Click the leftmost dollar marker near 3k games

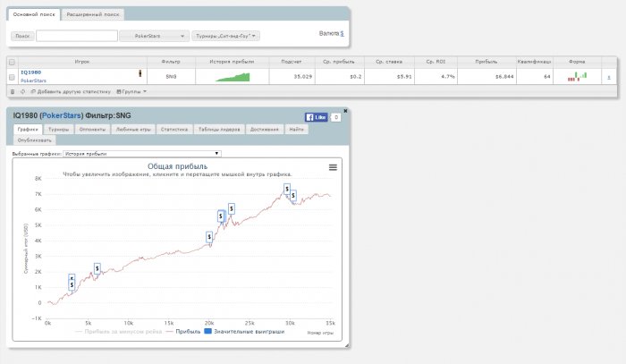point(72,284)
